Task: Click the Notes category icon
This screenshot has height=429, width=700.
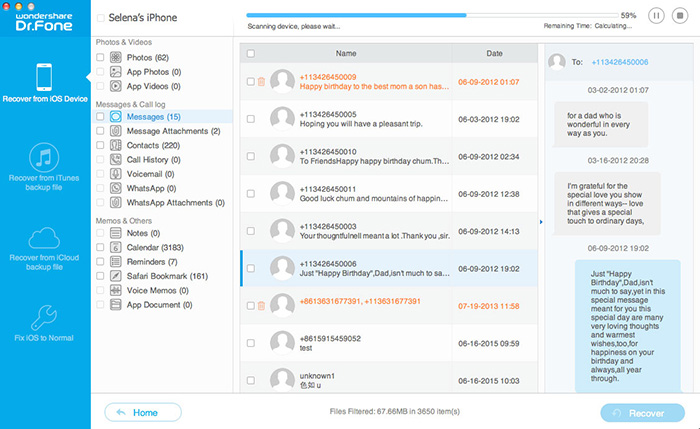Action: click(116, 233)
